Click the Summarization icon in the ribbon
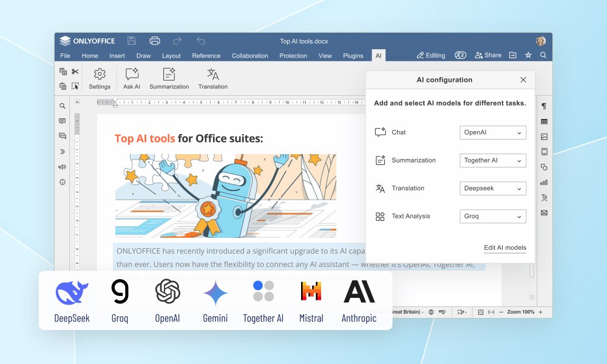Viewport: 607px width, 364px height. point(169,78)
